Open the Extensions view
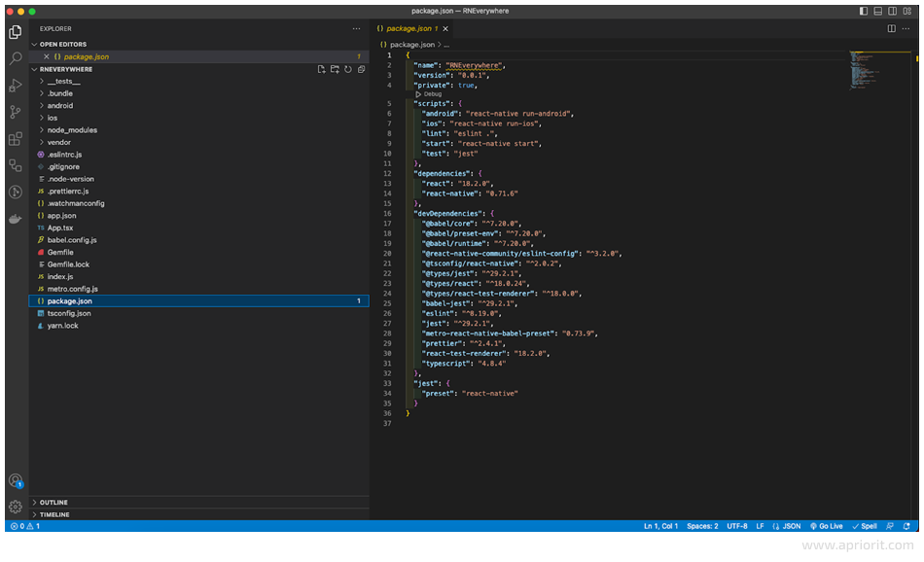The image size is (924, 562). tap(16, 139)
